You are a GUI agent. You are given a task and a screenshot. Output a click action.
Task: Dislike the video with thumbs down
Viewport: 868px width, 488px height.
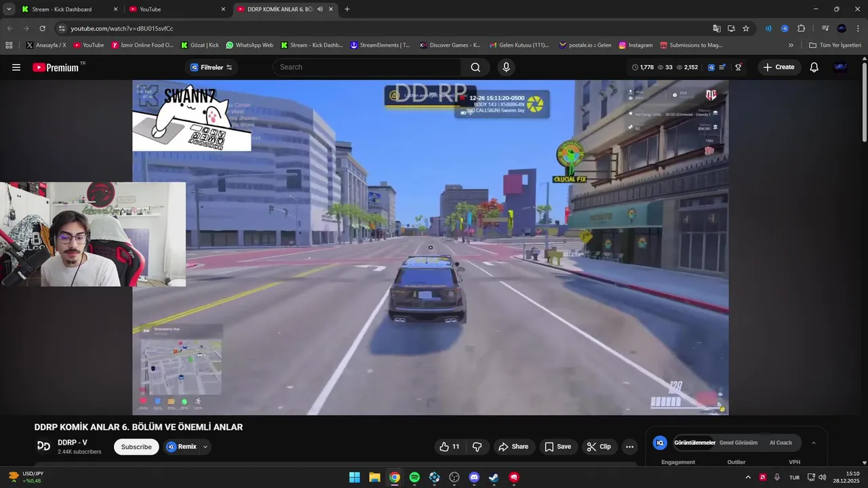pos(477,447)
